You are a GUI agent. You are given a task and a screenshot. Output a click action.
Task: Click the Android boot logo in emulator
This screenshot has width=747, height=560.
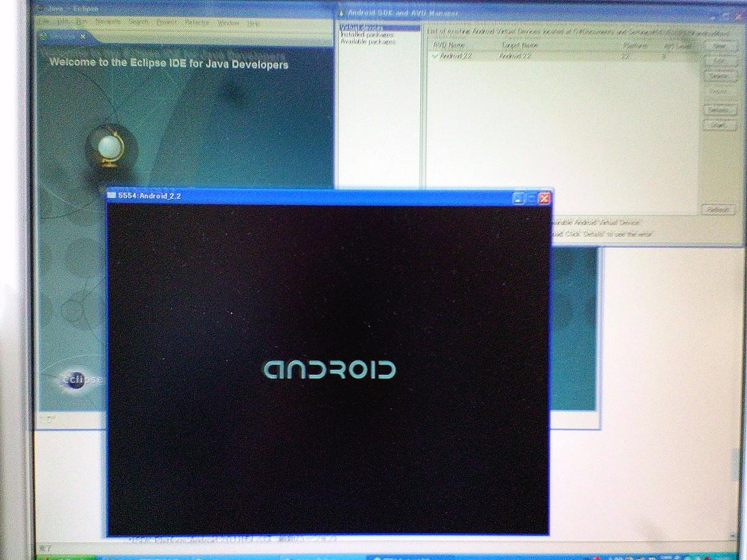(x=329, y=369)
